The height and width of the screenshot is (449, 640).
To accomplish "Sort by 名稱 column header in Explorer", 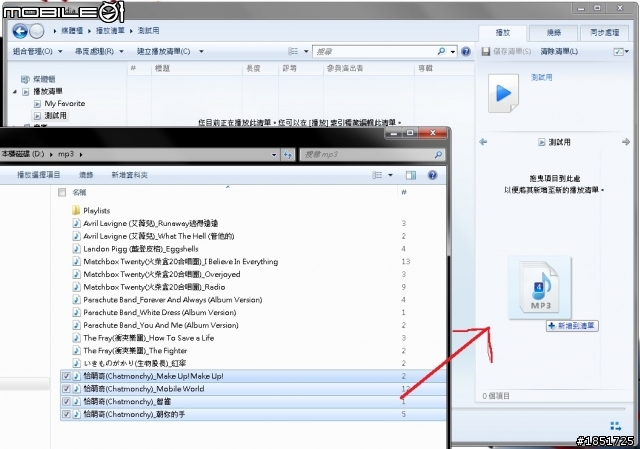I will coord(79,192).
